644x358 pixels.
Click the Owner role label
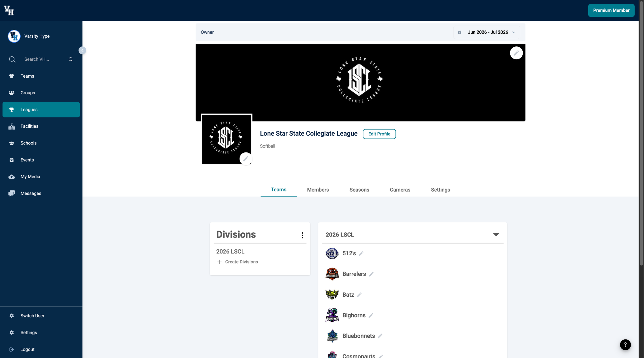point(207,32)
